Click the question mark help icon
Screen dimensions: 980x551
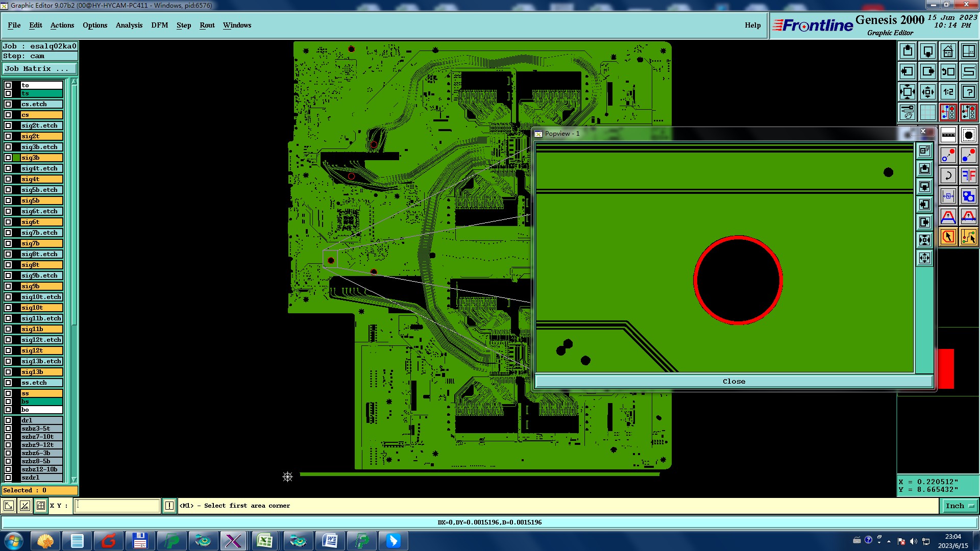pyautogui.click(x=968, y=92)
